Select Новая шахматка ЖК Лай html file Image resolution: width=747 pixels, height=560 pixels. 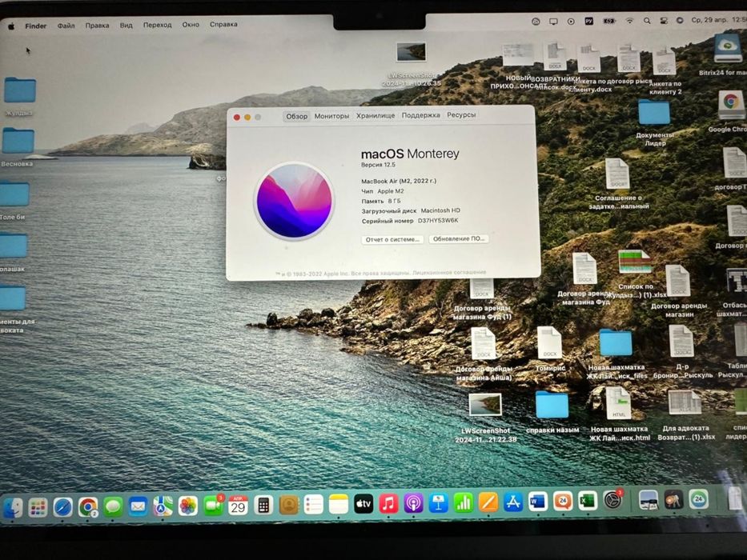[x=618, y=403]
